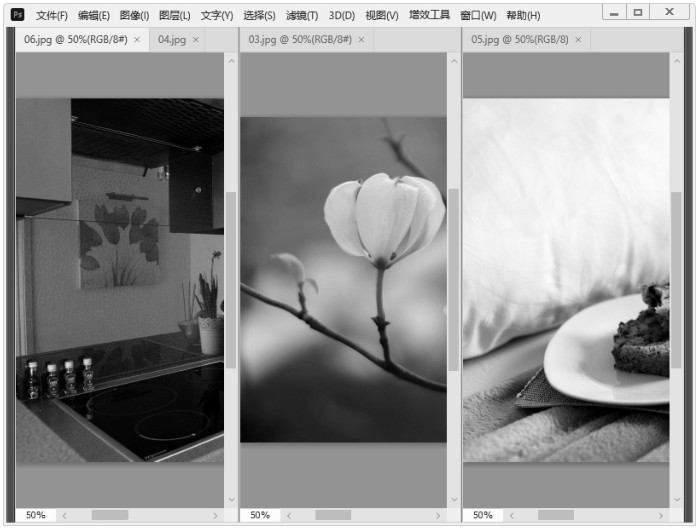Click scroll-right arrow under 03.jpg
The width and height of the screenshot is (698, 528).
(438, 516)
